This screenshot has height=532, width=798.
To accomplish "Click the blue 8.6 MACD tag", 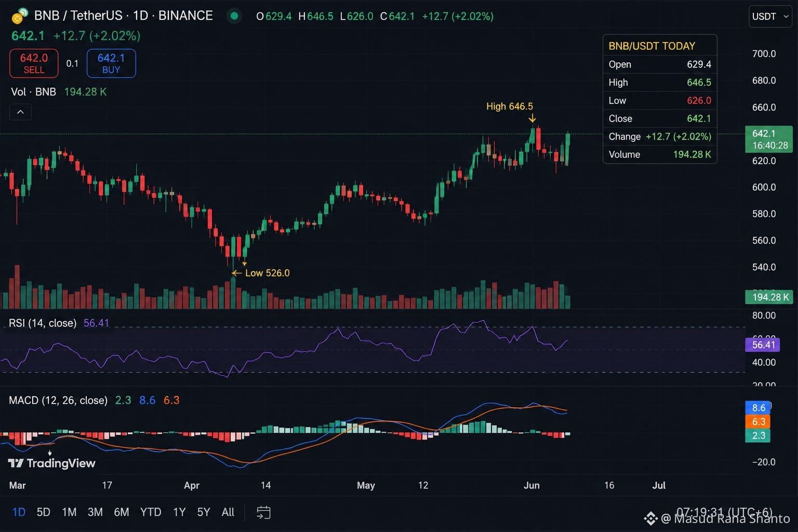I will click(x=757, y=408).
